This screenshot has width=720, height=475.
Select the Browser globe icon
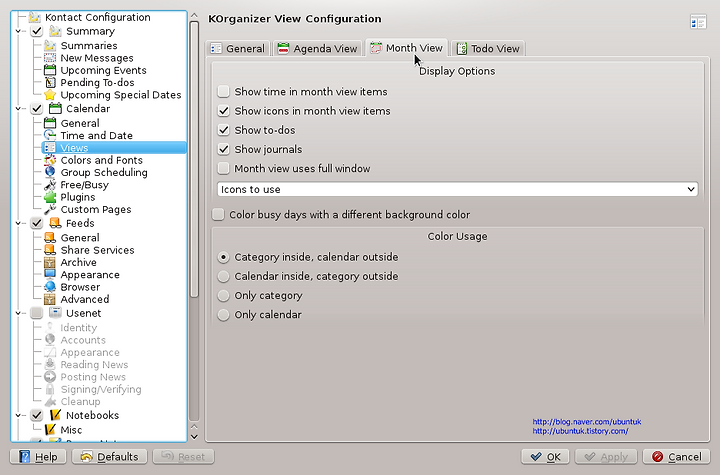click(50, 287)
